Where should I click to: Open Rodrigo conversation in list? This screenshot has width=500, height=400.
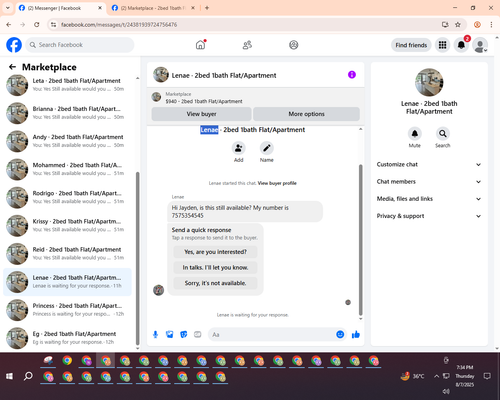point(67,197)
